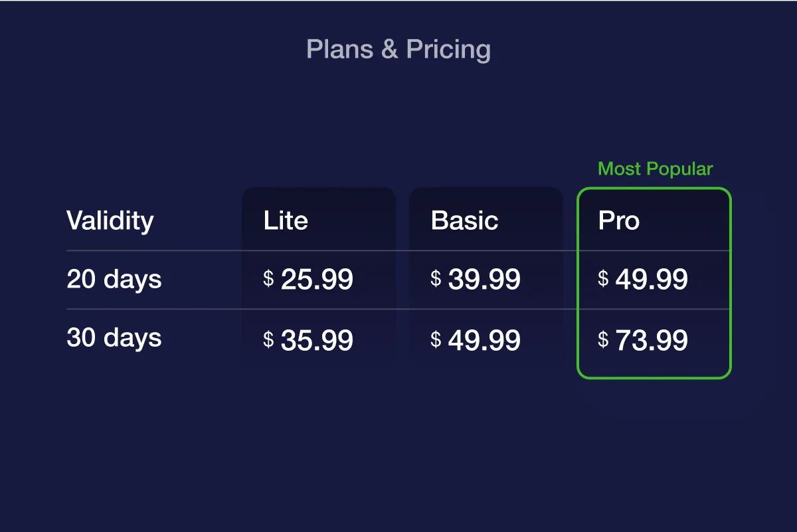Click the dollar sign before 35.99
The height and width of the screenshot is (532, 797).
[x=268, y=339]
